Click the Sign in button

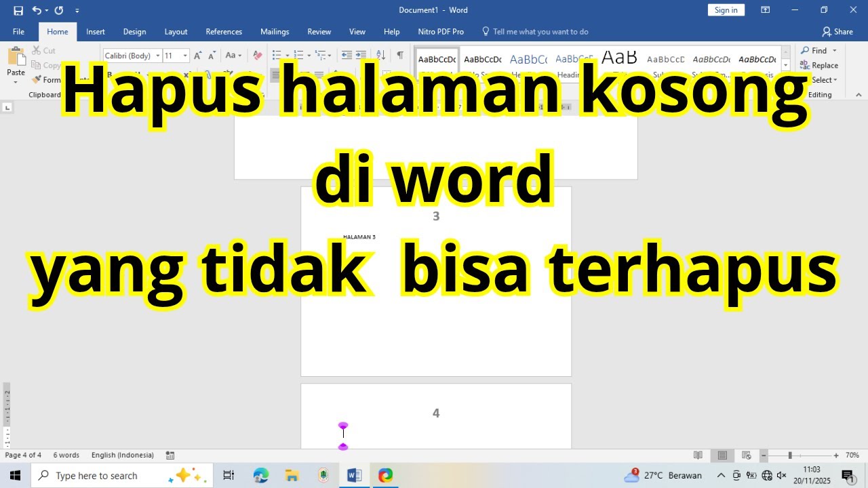(726, 10)
